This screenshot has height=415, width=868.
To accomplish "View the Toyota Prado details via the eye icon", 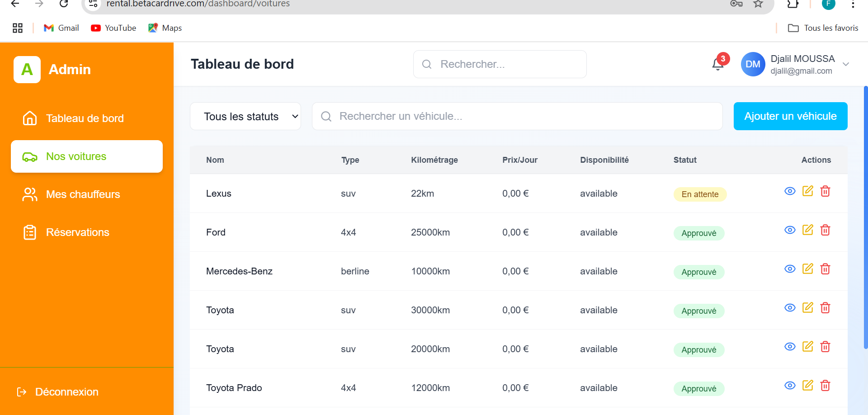I will pyautogui.click(x=790, y=385).
